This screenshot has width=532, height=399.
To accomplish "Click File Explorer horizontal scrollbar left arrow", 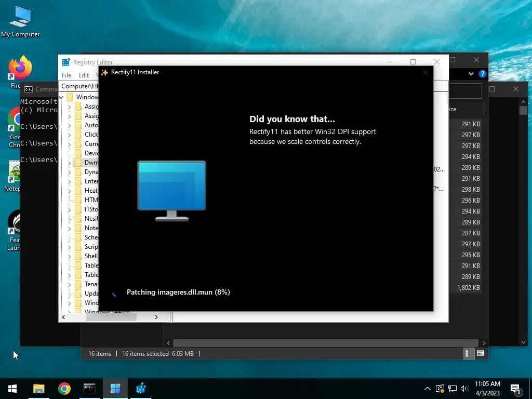I will click(x=168, y=343).
